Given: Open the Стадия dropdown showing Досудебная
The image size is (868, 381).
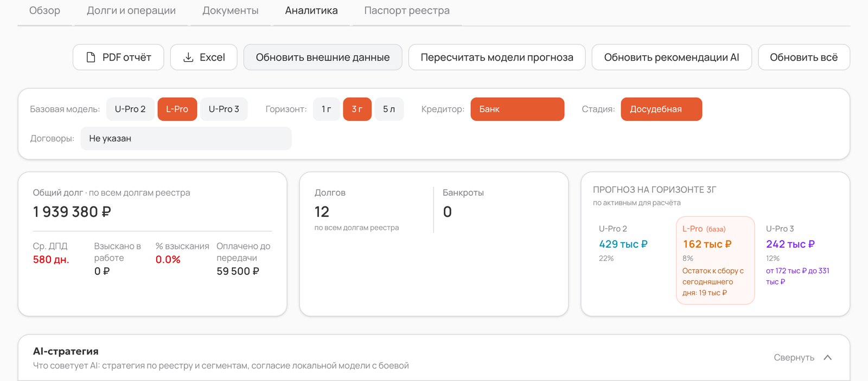Looking at the screenshot, I should click(x=661, y=109).
